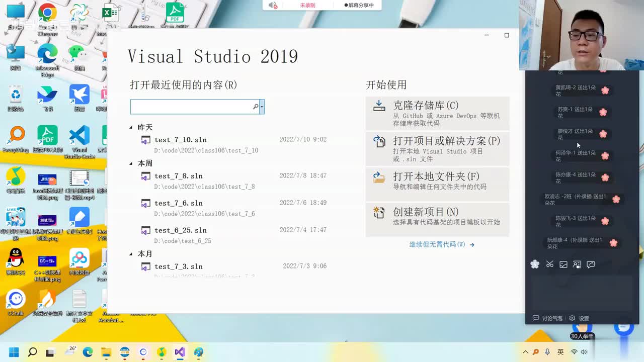The height and width of the screenshot is (362, 644).
Task: Open Everything search desktop icon
Action: tap(16, 139)
